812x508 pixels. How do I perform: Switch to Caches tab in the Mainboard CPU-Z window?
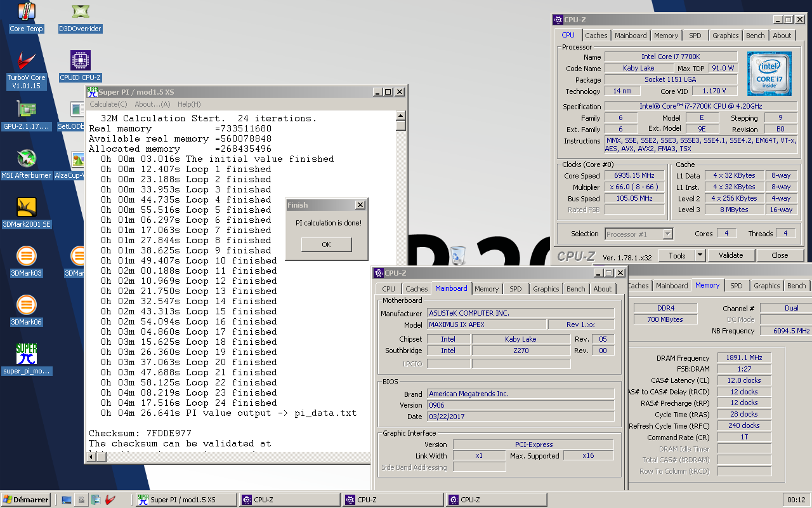point(417,289)
